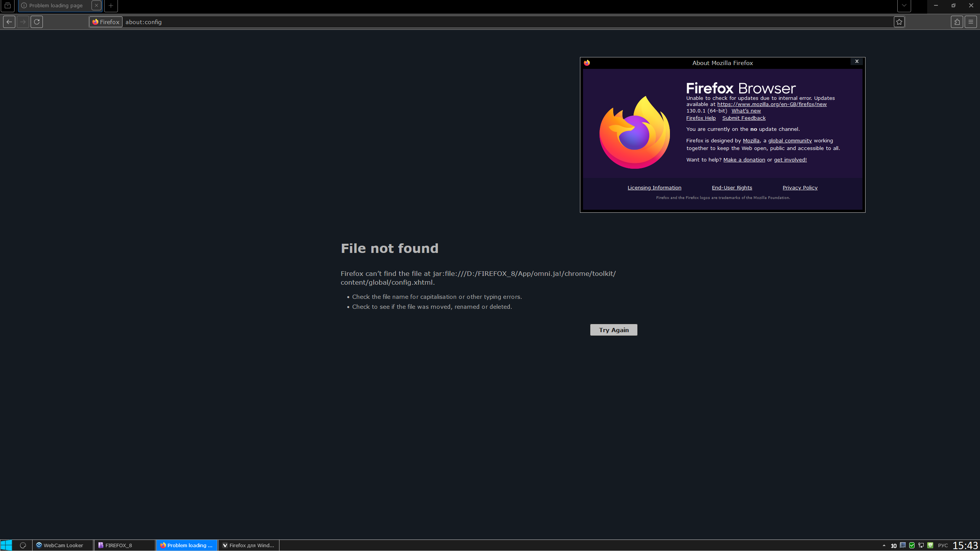This screenshot has width=980, height=551.
Task: Click Submit Feedback link
Action: (744, 118)
